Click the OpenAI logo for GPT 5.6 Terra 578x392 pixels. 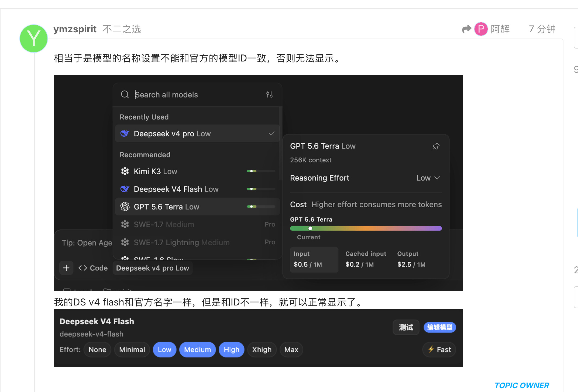[125, 207]
